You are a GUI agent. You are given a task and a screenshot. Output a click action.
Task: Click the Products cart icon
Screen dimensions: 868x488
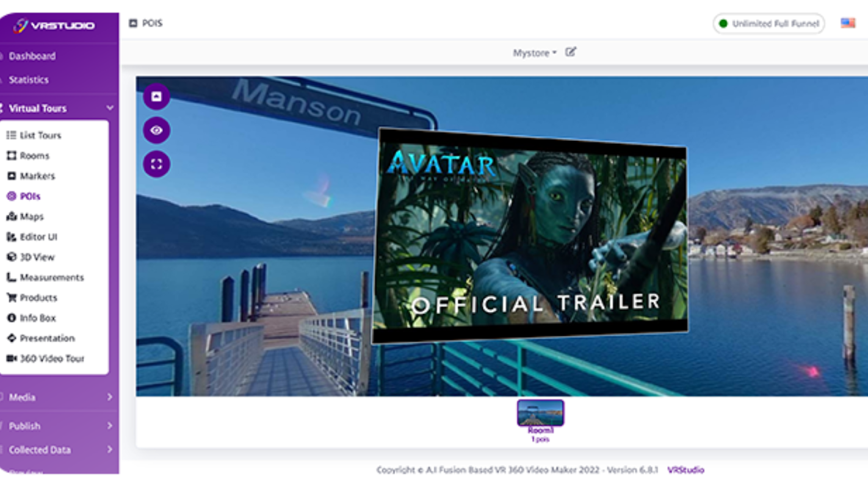(x=11, y=298)
